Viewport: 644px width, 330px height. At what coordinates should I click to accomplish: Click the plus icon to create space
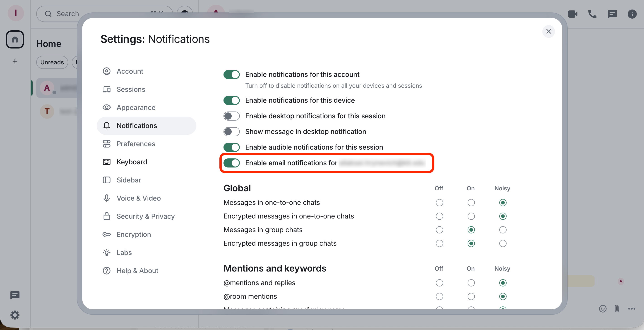[x=15, y=61]
